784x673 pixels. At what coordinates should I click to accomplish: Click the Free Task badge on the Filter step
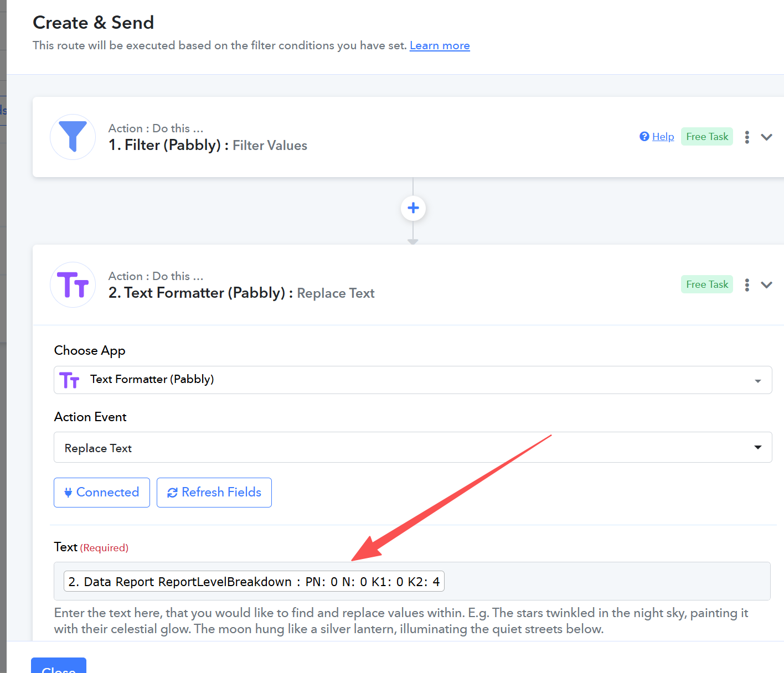706,137
